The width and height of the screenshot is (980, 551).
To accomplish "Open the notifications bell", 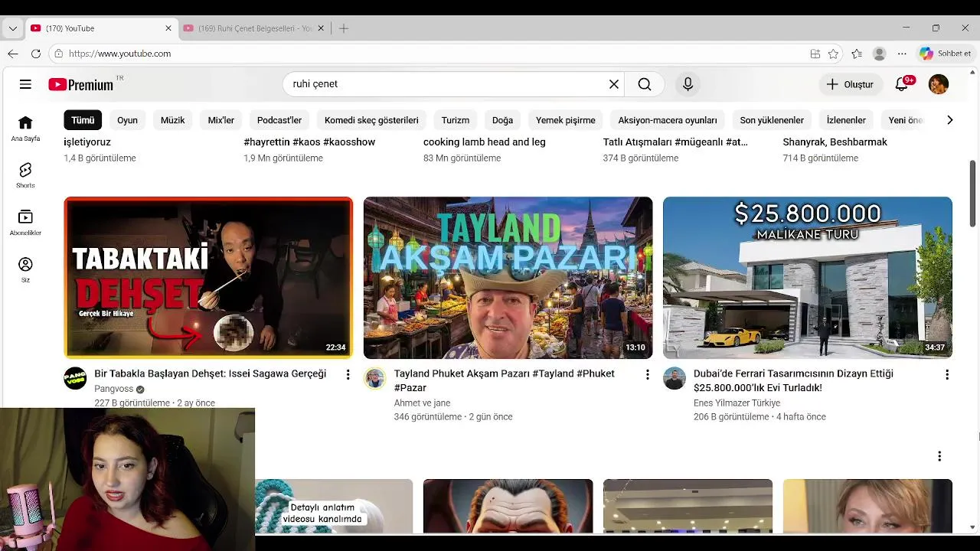I will coord(902,84).
